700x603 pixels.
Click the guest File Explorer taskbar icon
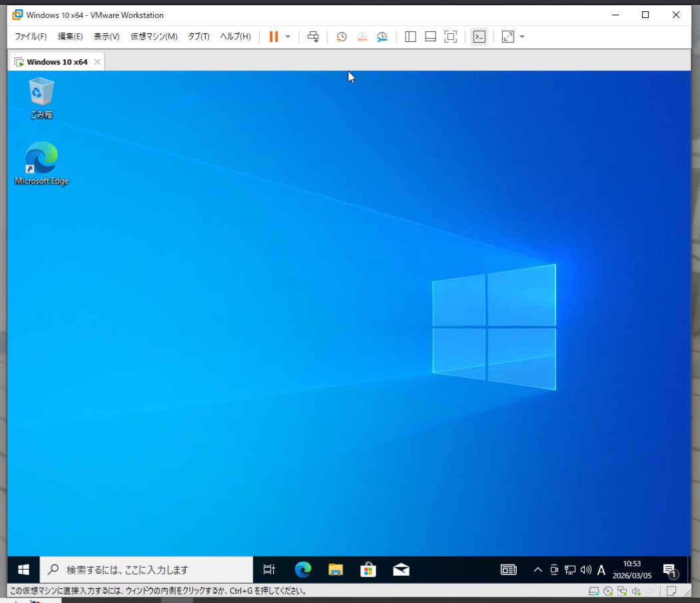click(x=336, y=570)
